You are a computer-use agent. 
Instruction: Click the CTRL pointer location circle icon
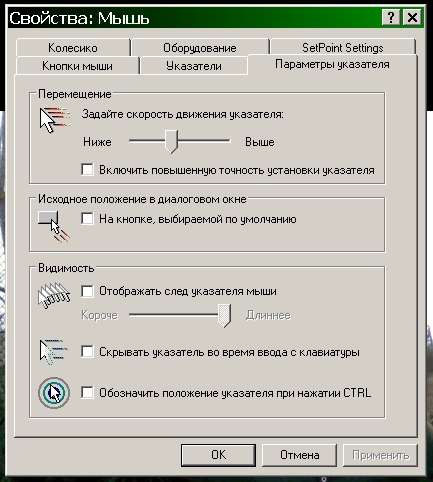[54, 393]
